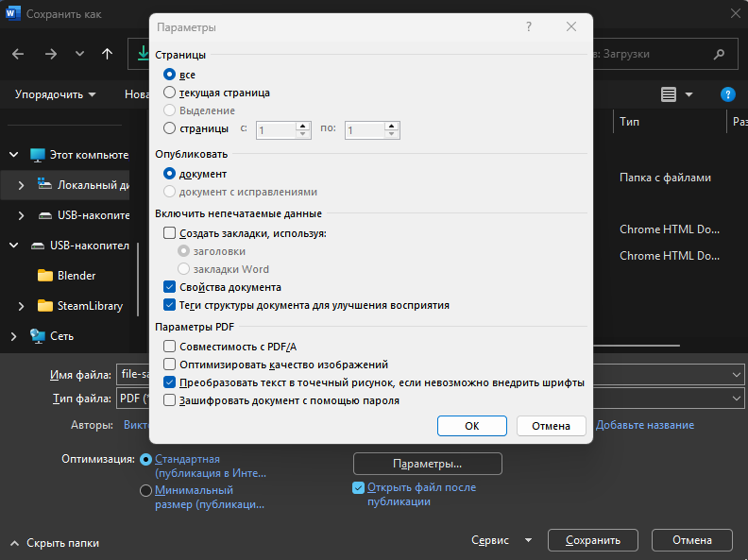Click the 'Параметры...' button in Save As
The width and height of the screenshot is (748, 560).
pyautogui.click(x=428, y=464)
